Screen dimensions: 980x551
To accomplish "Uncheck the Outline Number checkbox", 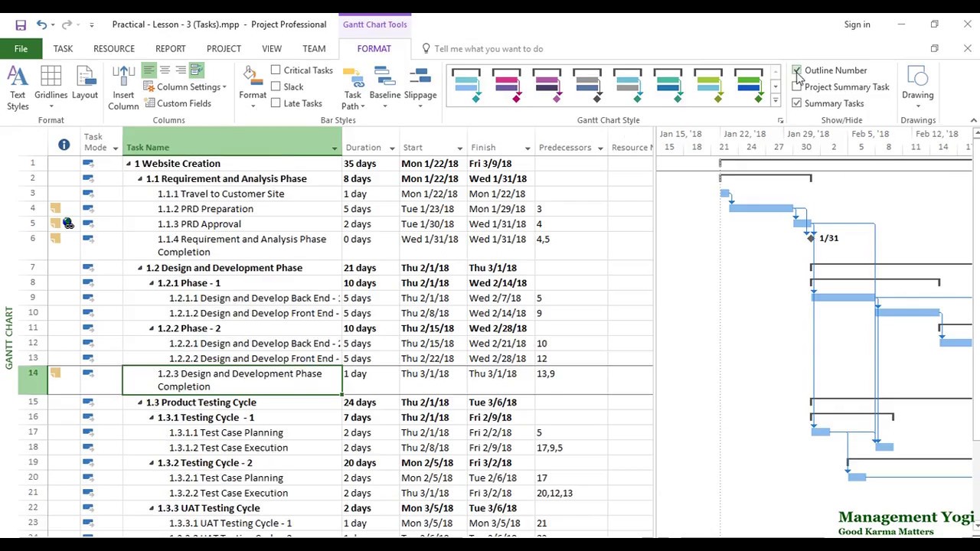I will pos(797,70).
